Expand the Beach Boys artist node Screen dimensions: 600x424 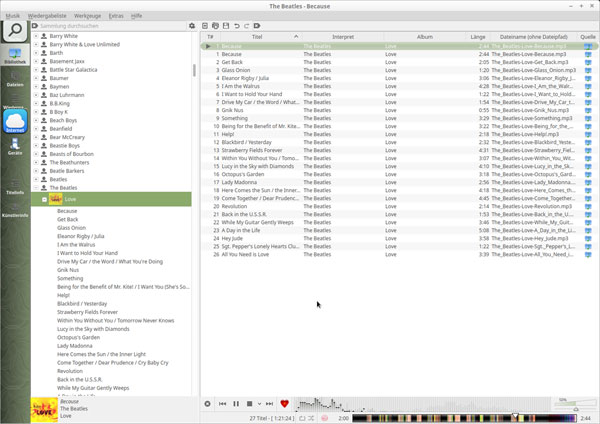click(37, 120)
